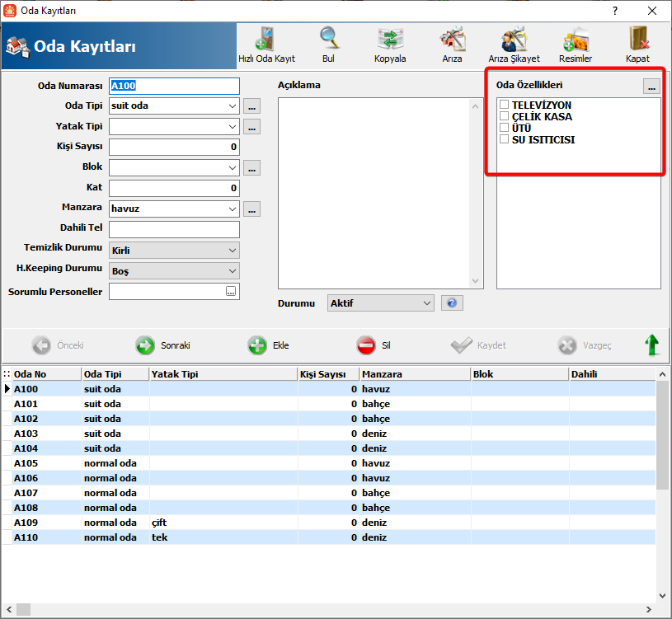
Task: Click the Kişi Sayısı input field
Action: (174, 147)
